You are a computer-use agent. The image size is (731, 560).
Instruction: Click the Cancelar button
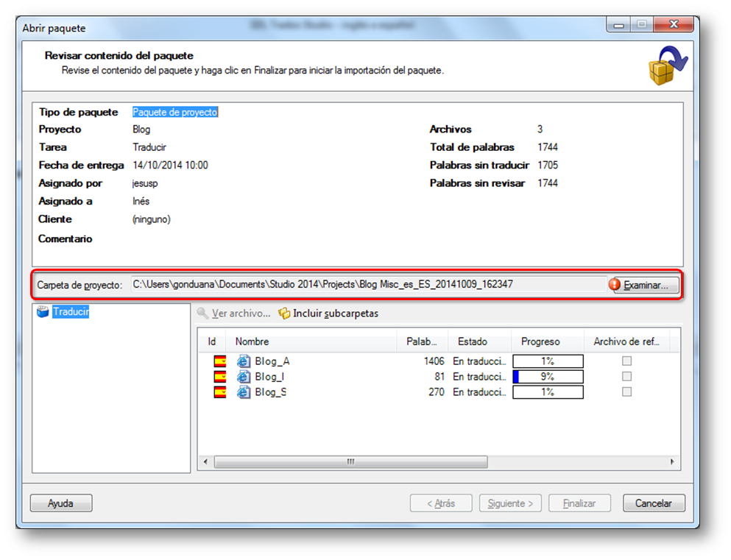654,503
